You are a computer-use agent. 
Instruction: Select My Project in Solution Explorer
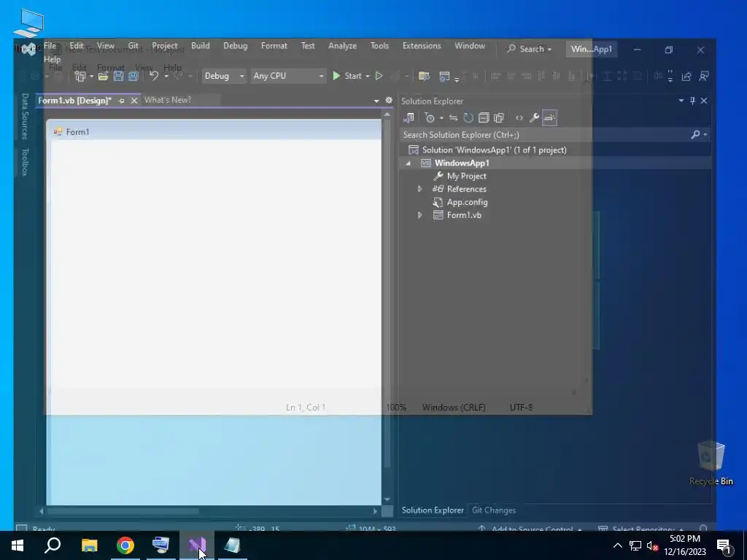coord(466,176)
